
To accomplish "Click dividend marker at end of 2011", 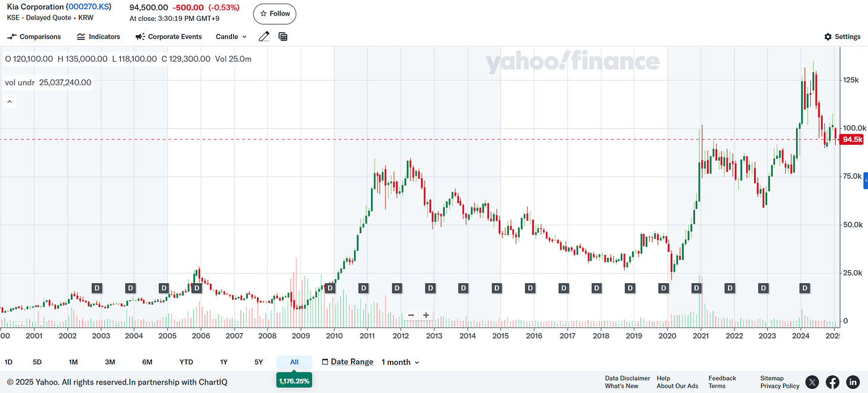I will coord(397,288).
